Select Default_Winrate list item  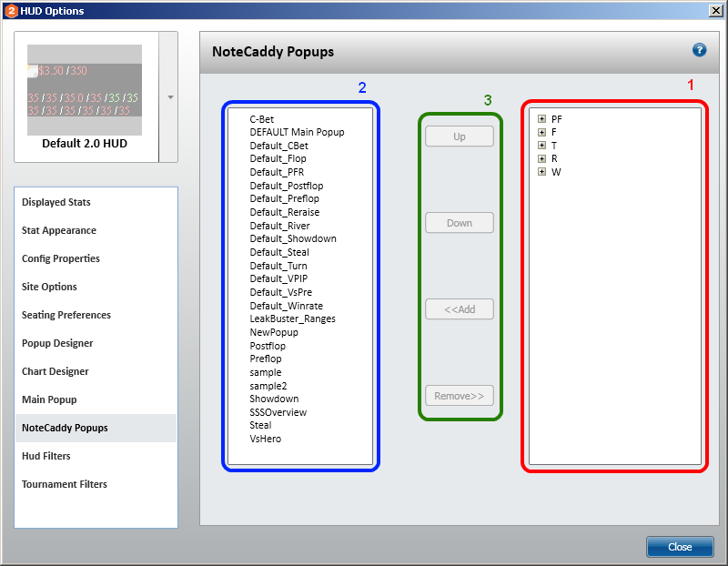(287, 306)
